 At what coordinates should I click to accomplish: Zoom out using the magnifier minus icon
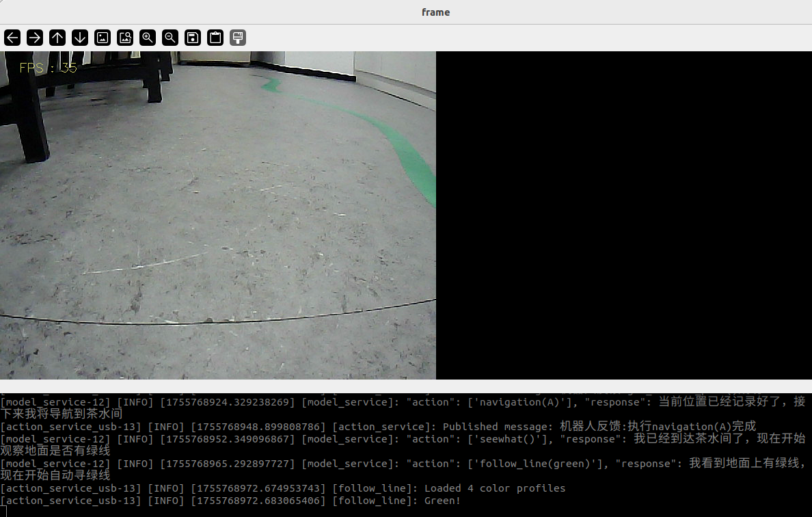click(x=170, y=38)
